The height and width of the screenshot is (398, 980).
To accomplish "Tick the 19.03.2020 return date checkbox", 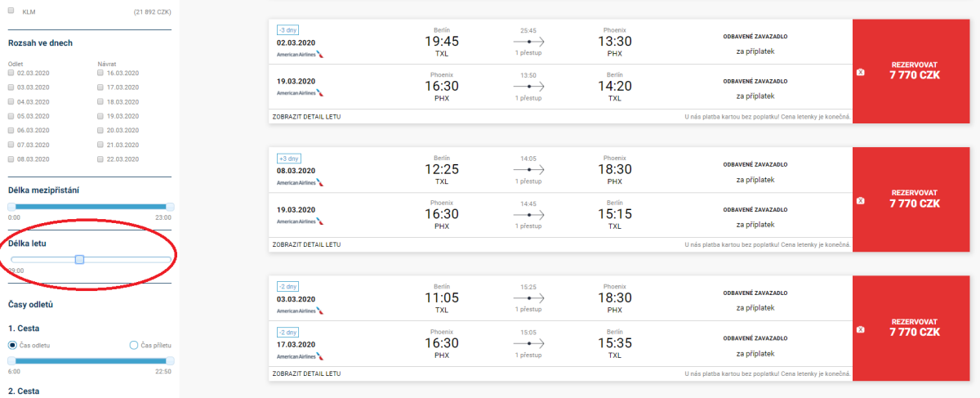I will click(100, 116).
